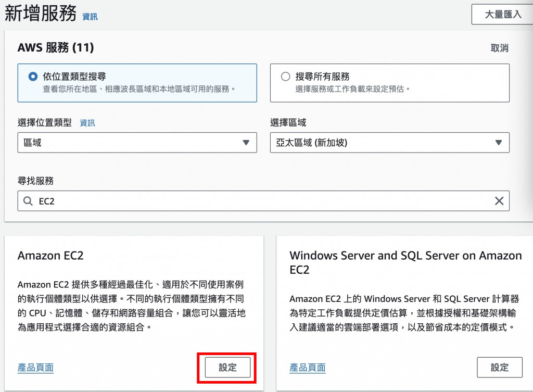Click the 大量匯入 button
The height and width of the screenshot is (392, 533).
[502, 14]
